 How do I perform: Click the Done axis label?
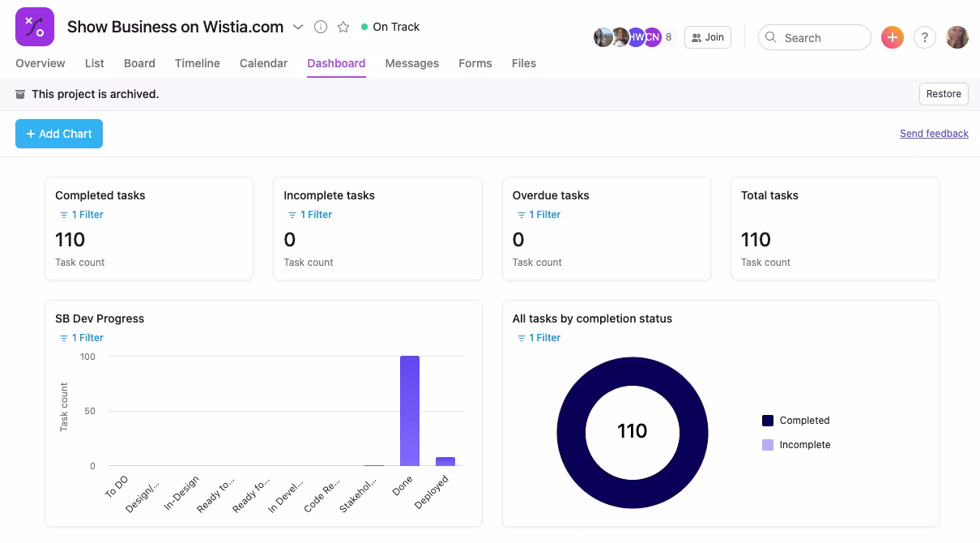click(403, 486)
